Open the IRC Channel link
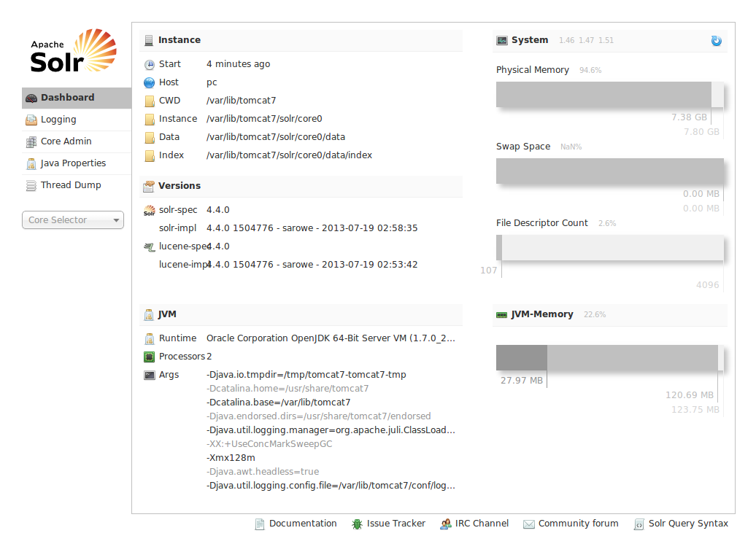 482,524
